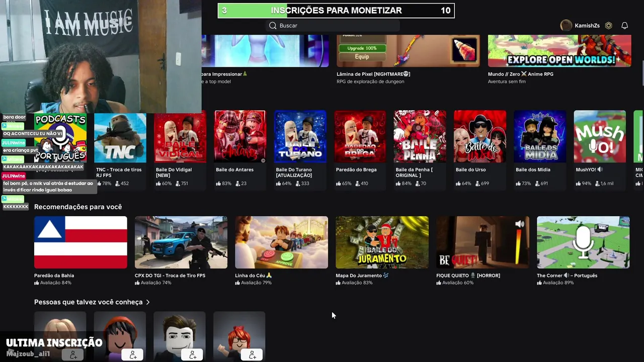Click rating icon under The Corner
Viewport: 644px width, 362px height.
click(539, 283)
